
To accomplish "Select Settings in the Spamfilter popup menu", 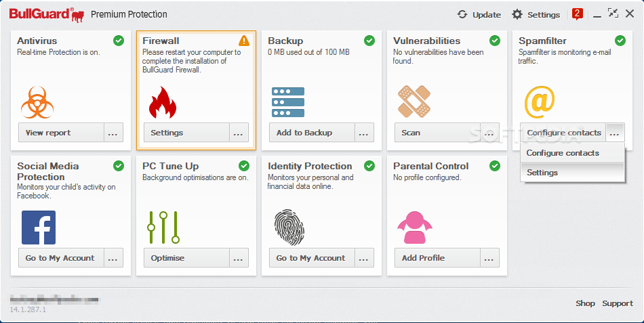I will [x=542, y=173].
